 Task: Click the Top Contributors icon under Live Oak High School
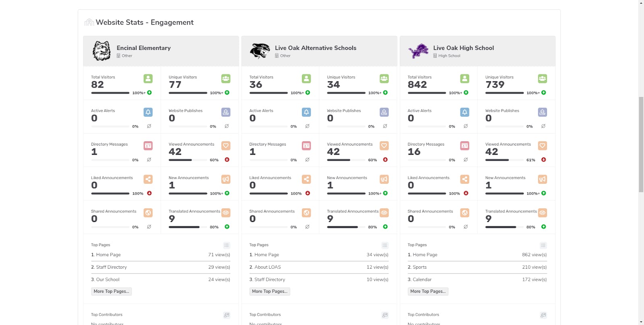pyautogui.click(x=543, y=315)
